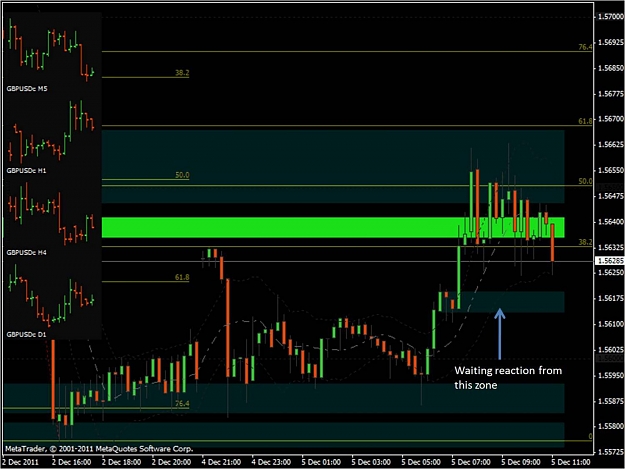Click the right-edge Fibonacci 76.4 label
Viewport: 625px width, 469px height.
tap(585, 47)
